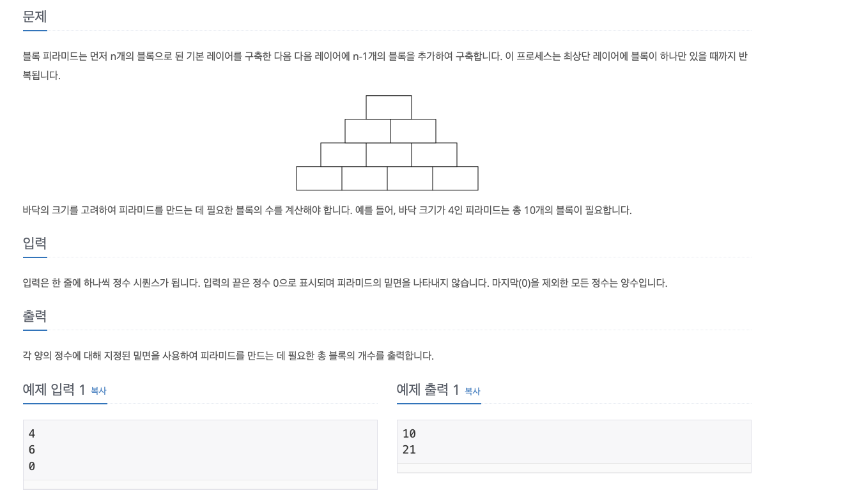Click the 예제 출력 1 heading
This screenshot has width=857, height=504.
coord(428,390)
